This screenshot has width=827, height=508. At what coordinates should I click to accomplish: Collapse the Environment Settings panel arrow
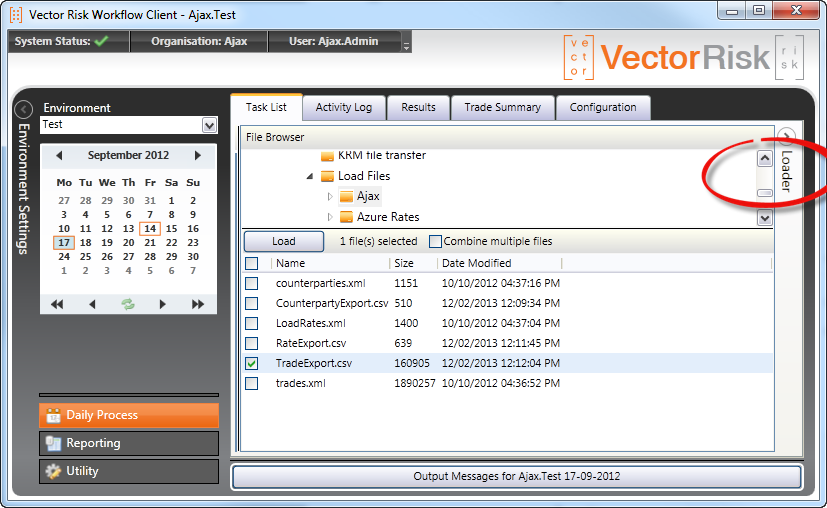pyautogui.click(x=23, y=109)
